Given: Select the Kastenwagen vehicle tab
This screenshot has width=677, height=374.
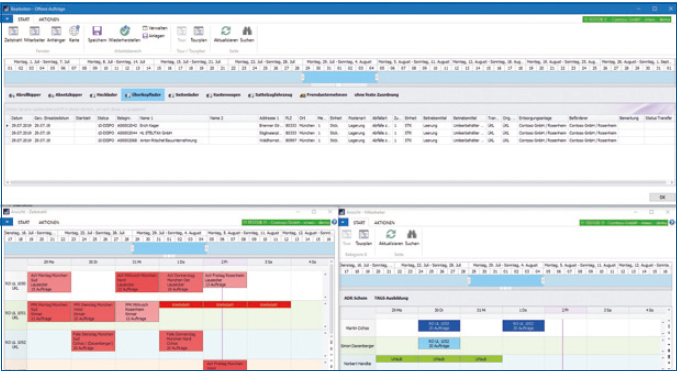Looking at the screenshot, I should click(223, 95).
